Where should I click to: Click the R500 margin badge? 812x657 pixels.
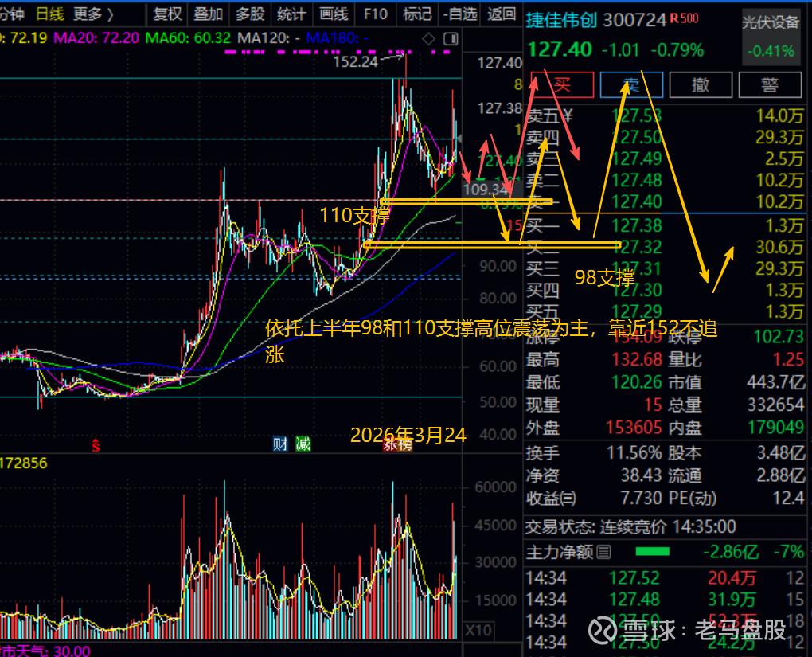[684, 18]
